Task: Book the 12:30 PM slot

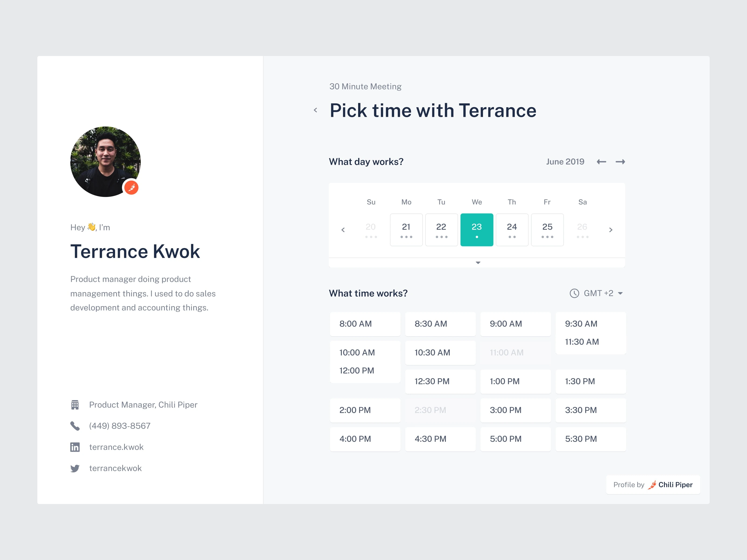Action: click(440, 381)
